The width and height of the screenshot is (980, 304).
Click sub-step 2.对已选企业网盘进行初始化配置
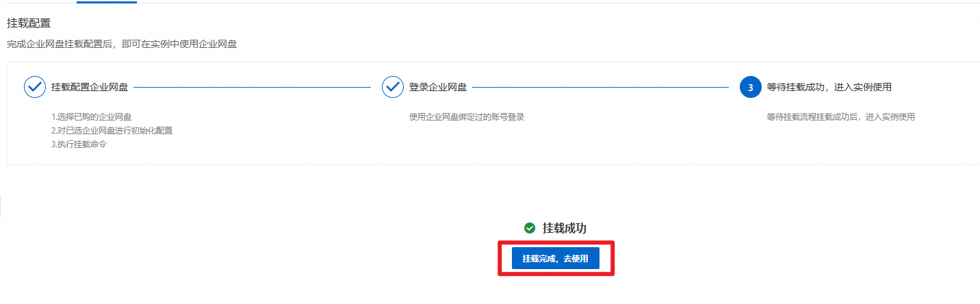[112, 131]
